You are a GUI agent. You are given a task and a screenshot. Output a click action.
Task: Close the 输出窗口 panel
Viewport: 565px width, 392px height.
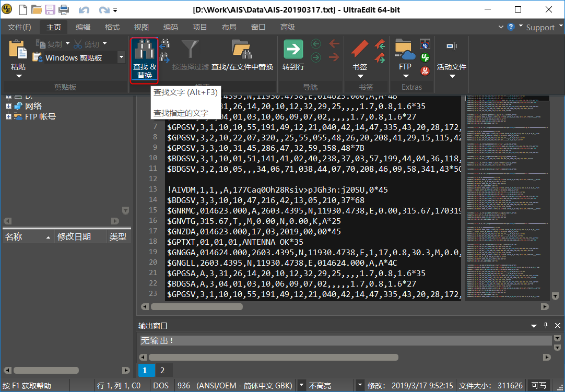click(x=558, y=325)
